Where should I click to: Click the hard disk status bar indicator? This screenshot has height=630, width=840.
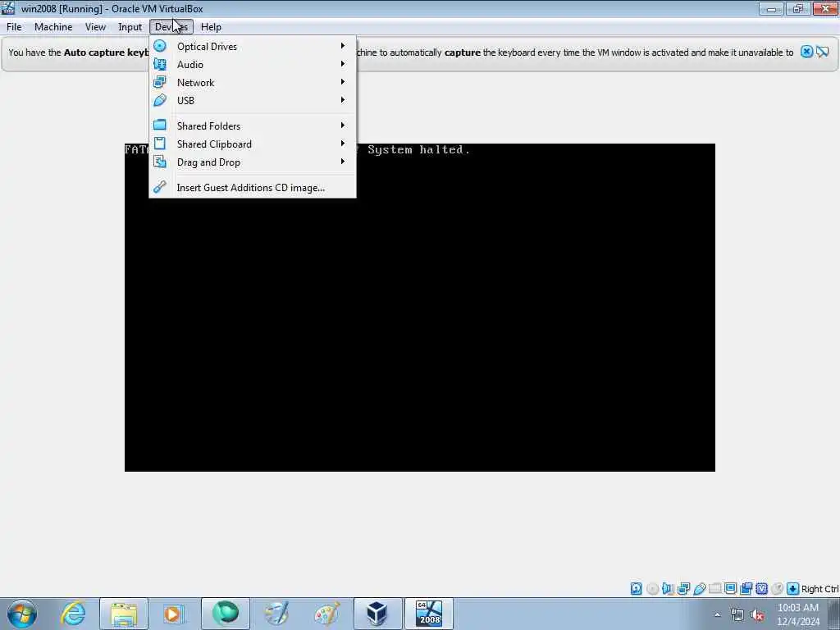pyautogui.click(x=636, y=589)
